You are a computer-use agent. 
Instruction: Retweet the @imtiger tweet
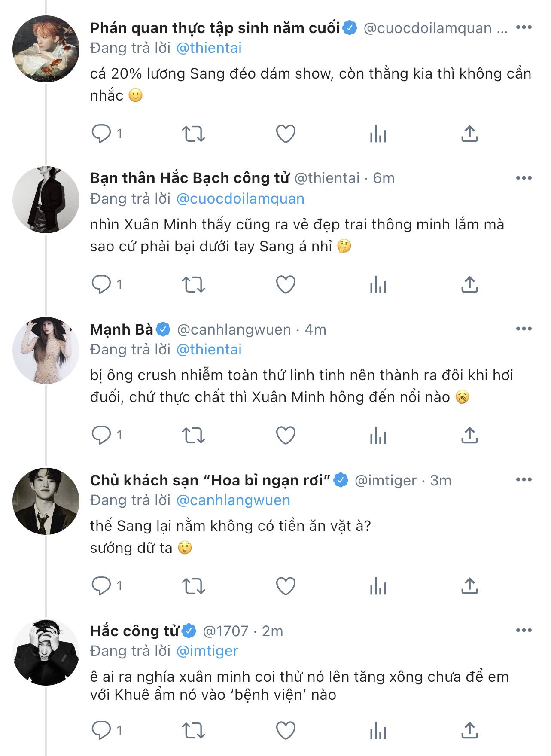(x=193, y=586)
